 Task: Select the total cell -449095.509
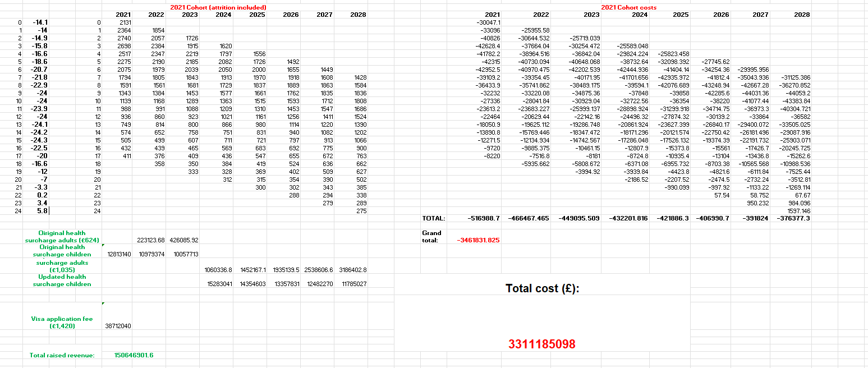click(x=579, y=218)
